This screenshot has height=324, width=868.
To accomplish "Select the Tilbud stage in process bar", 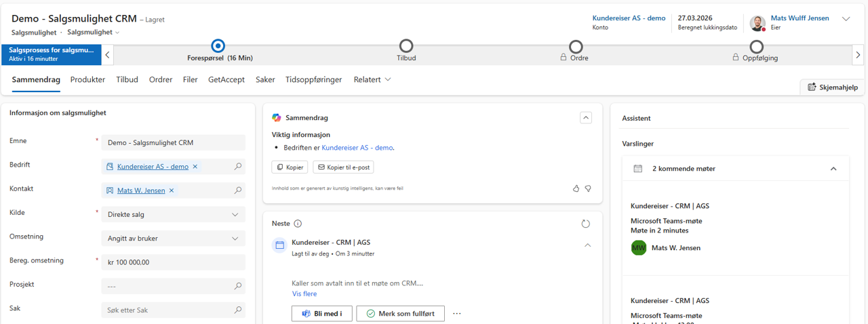I will pyautogui.click(x=406, y=46).
